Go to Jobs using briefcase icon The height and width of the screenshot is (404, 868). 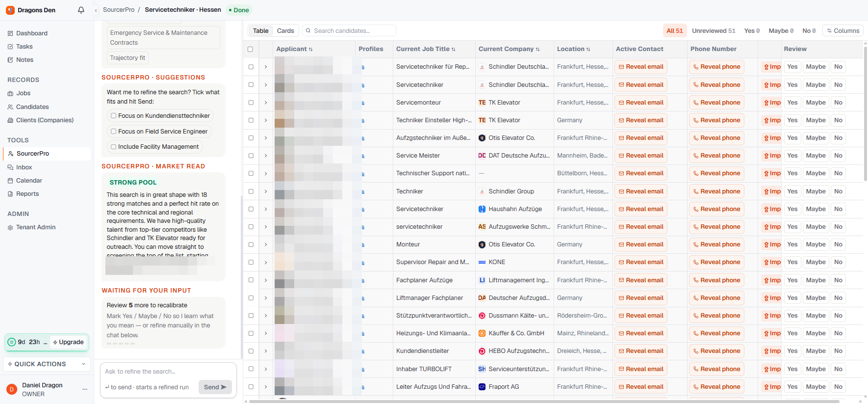pos(10,93)
